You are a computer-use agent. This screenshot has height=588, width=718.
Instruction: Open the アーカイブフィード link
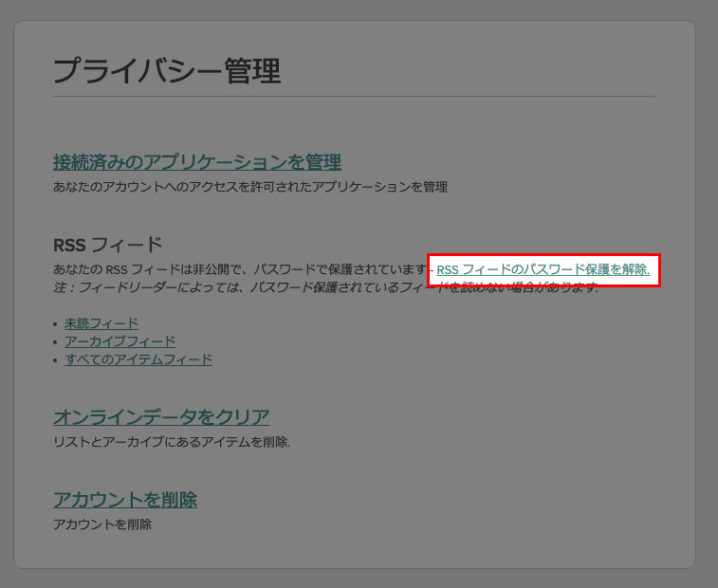(x=120, y=341)
